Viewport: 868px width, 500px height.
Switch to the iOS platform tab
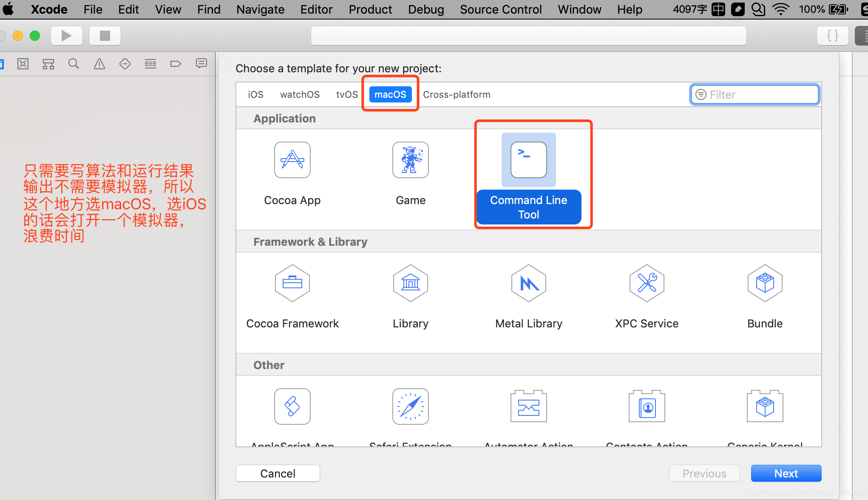click(x=255, y=94)
